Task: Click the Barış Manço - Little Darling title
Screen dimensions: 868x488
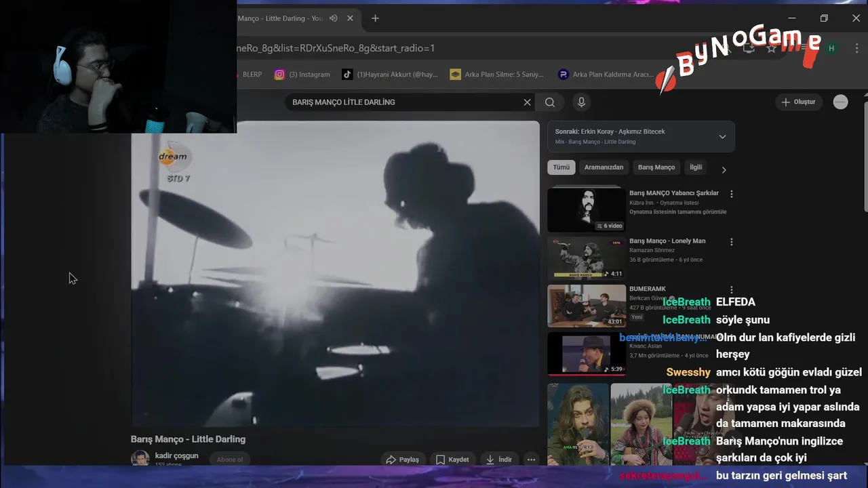Action: tap(188, 439)
